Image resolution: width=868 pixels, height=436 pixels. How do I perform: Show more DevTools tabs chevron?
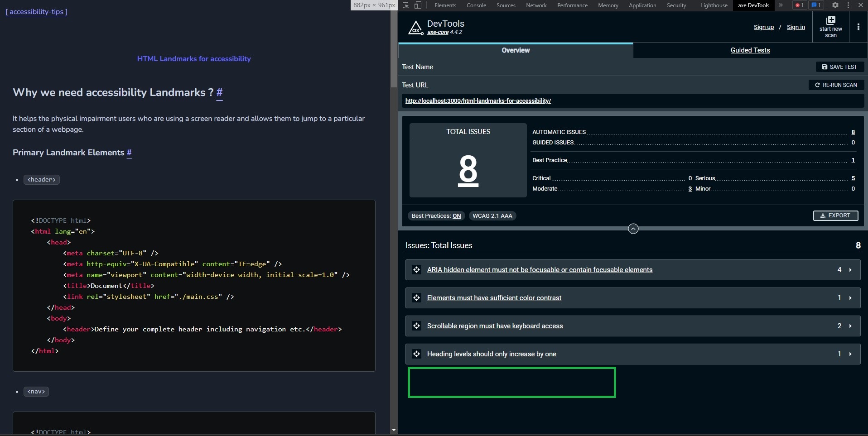coord(781,5)
